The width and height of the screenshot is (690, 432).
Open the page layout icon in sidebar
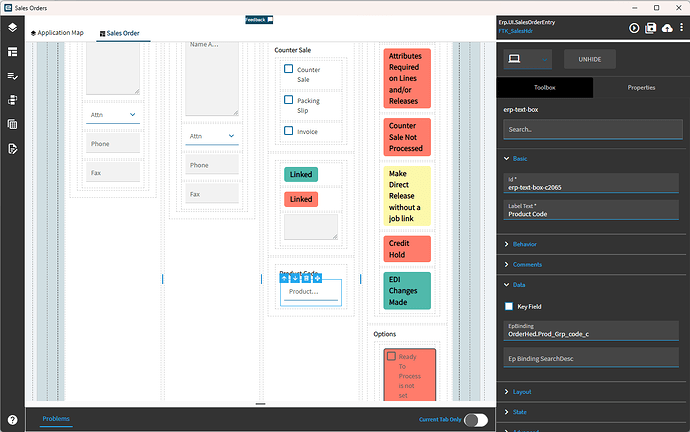pos(12,52)
